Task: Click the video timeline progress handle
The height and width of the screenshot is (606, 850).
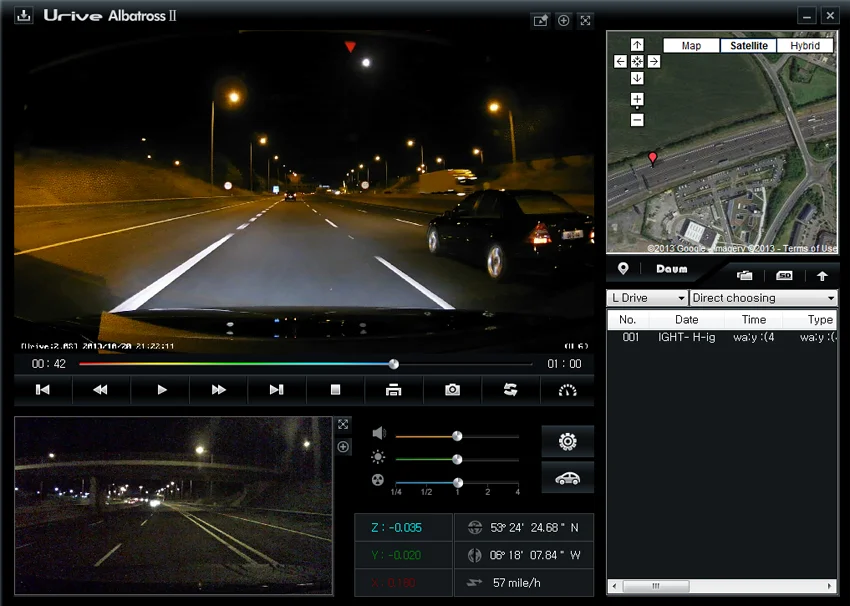Action: [x=394, y=364]
